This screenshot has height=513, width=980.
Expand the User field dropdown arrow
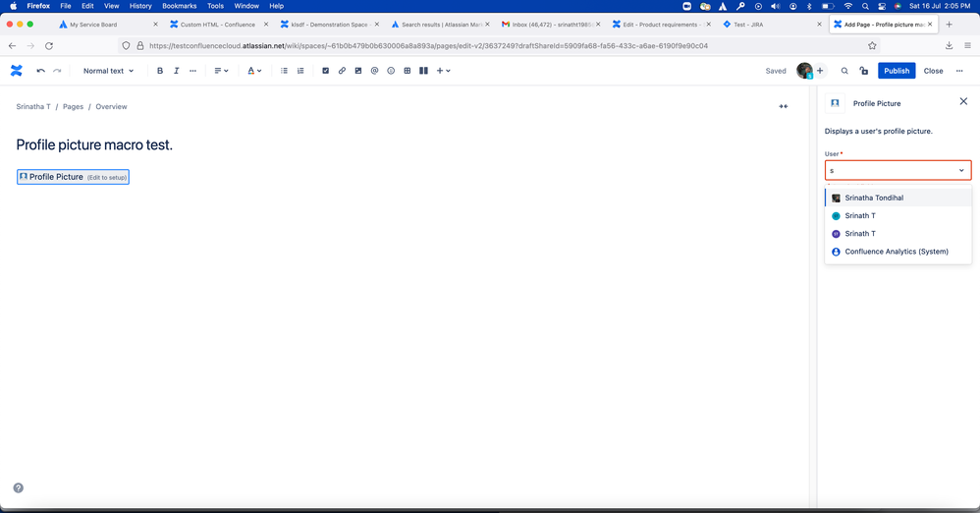coord(961,170)
